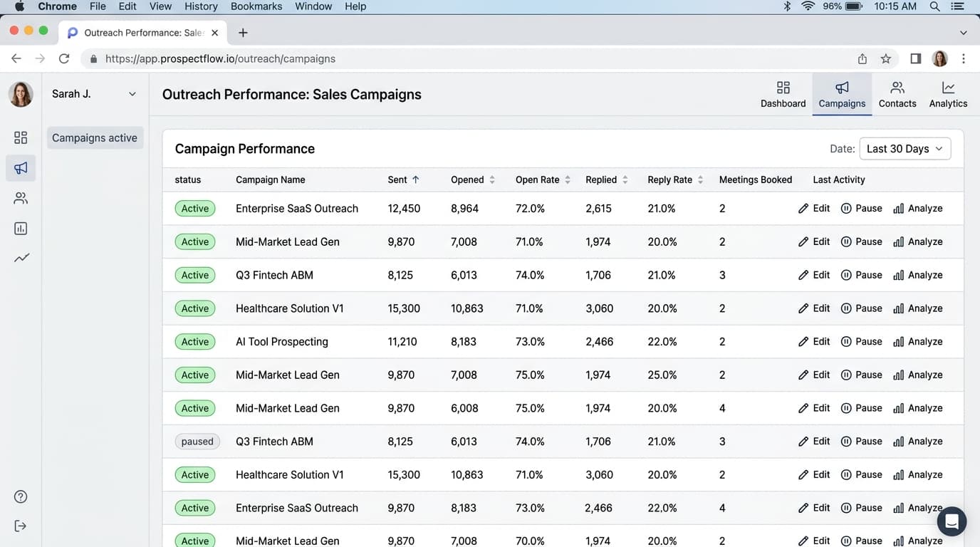Click the paused status badge
This screenshot has height=547, width=980.
click(197, 442)
